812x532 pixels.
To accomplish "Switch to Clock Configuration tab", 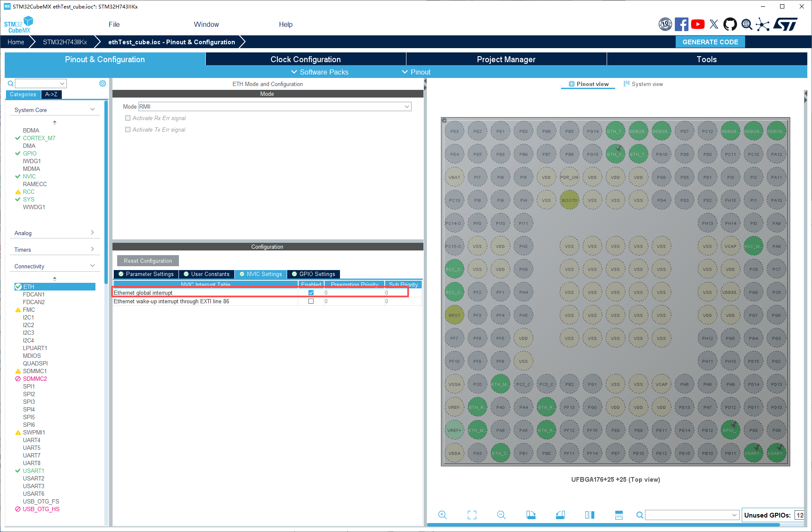I will (x=305, y=59).
